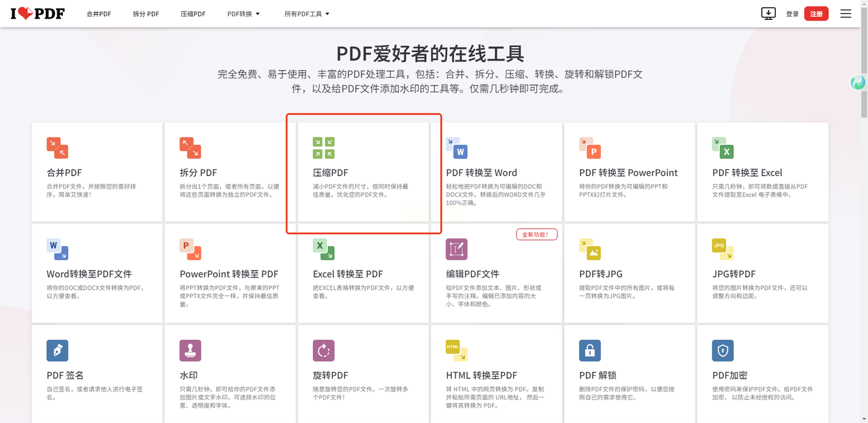Image resolution: width=868 pixels, height=423 pixels.
Task: Select the PDF 签名 pen icon
Action: click(57, 351)
